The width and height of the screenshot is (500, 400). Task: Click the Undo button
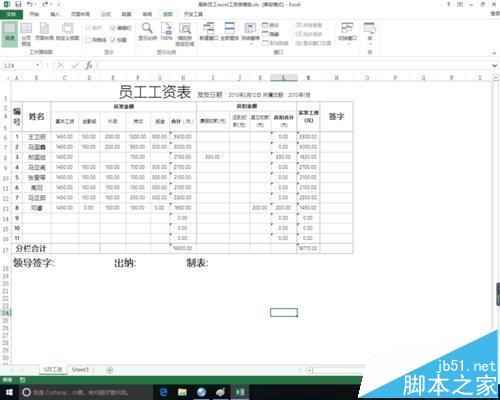30,4
